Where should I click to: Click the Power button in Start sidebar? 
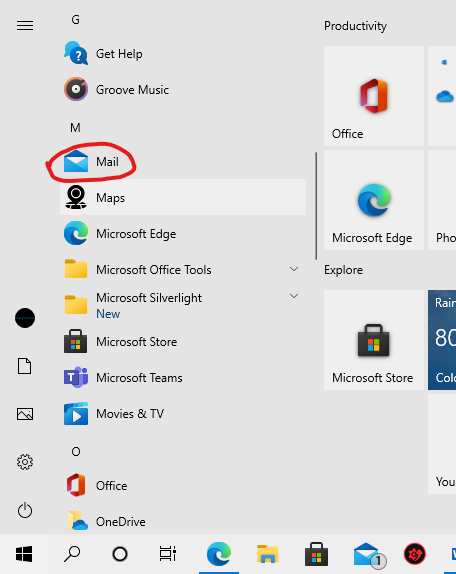(x=25, y=510)
